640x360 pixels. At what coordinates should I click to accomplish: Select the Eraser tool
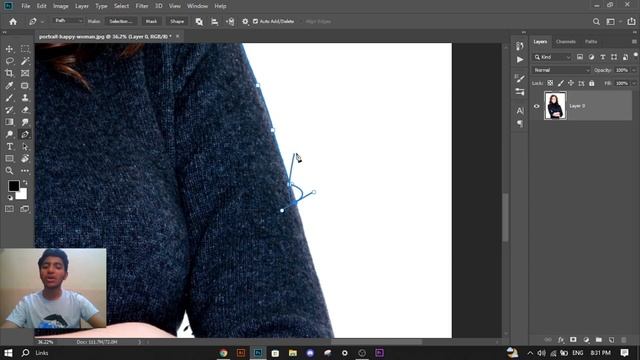25,110
